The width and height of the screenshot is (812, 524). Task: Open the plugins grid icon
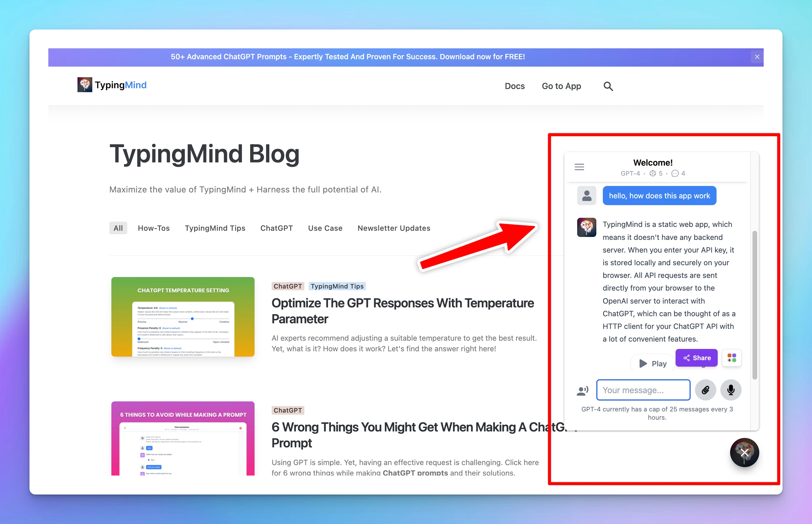[731, 357]
